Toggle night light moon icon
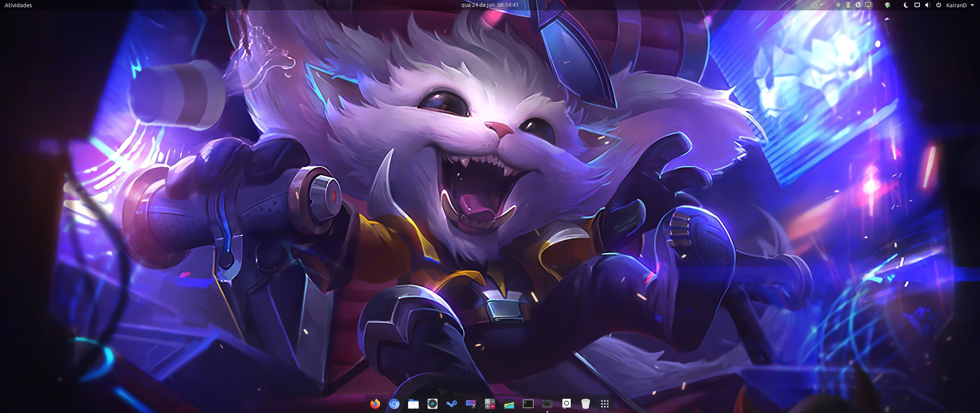The width and height of the screenshot is (980, 413). pos(906,5)
